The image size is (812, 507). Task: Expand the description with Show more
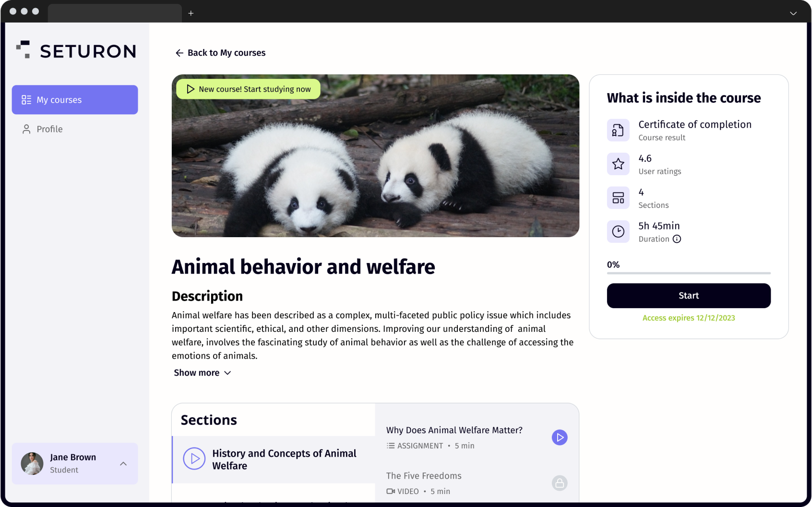point(202,373)
